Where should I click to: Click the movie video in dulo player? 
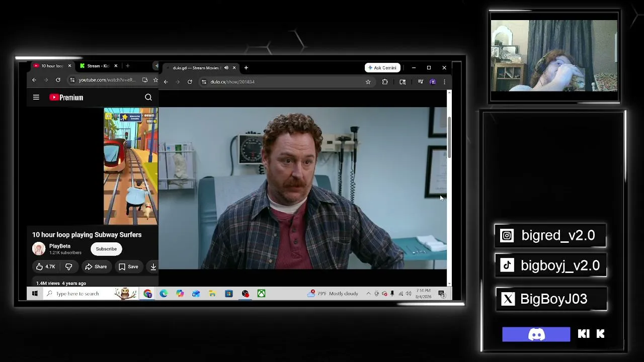[302, 188]
